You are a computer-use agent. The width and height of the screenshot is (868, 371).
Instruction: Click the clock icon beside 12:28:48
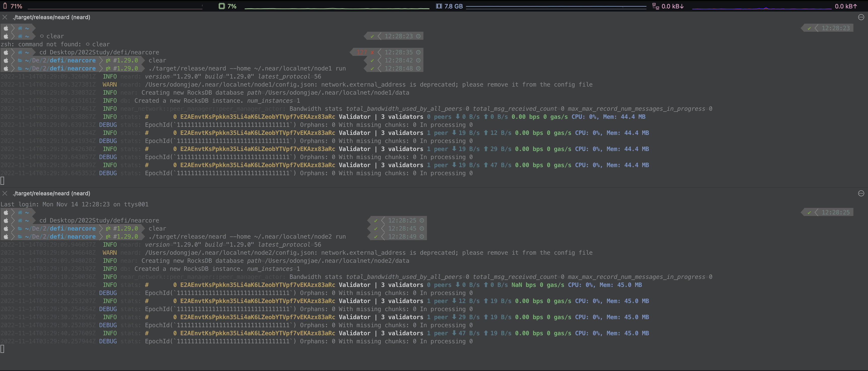click(418, 68)
